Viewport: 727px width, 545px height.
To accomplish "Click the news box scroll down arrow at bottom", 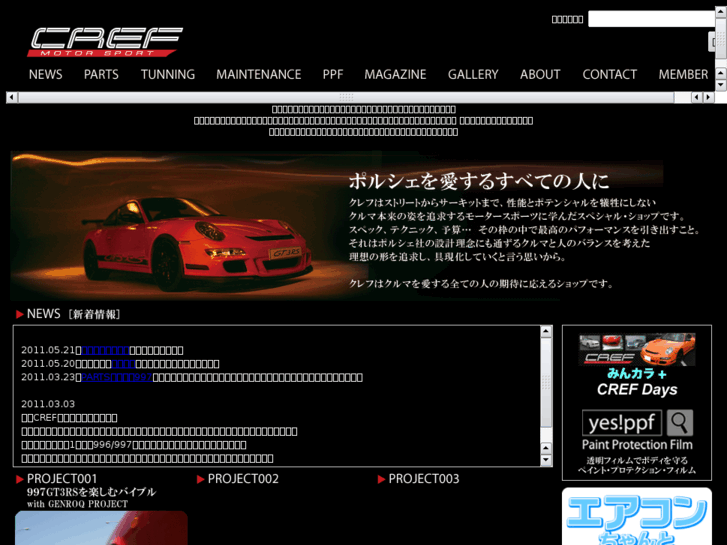I will (546, 460).
